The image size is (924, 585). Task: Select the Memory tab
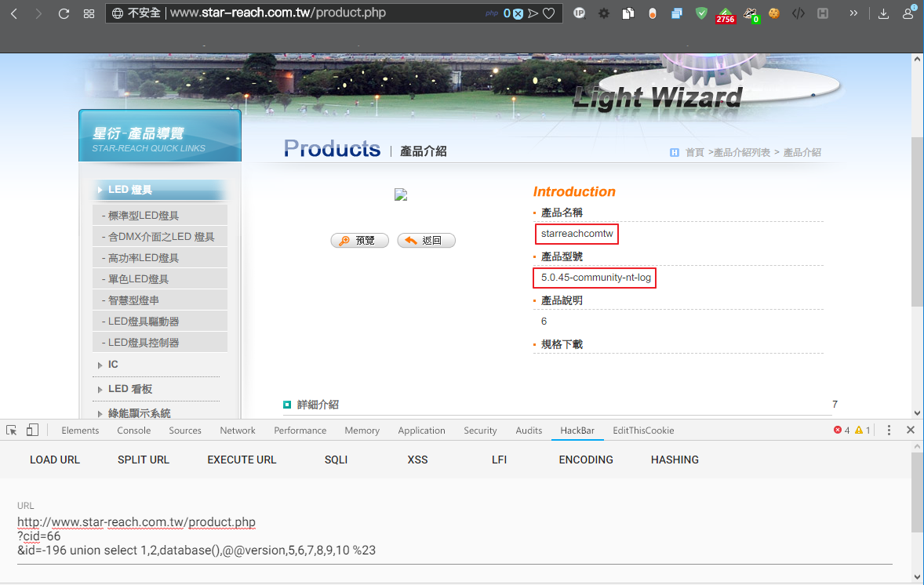pyautogui.click(x=362, y=431)
